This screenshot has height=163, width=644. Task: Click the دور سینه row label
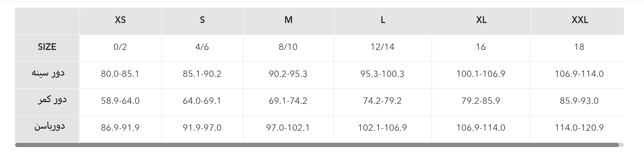(48, 74)
